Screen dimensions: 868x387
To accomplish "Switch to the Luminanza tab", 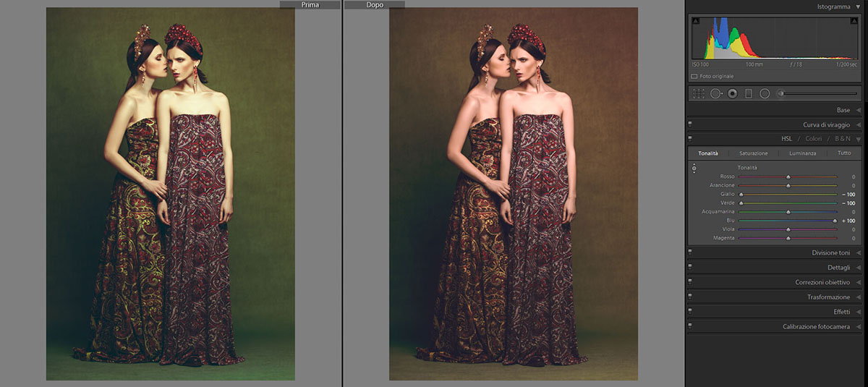I will tap(802, 153).
